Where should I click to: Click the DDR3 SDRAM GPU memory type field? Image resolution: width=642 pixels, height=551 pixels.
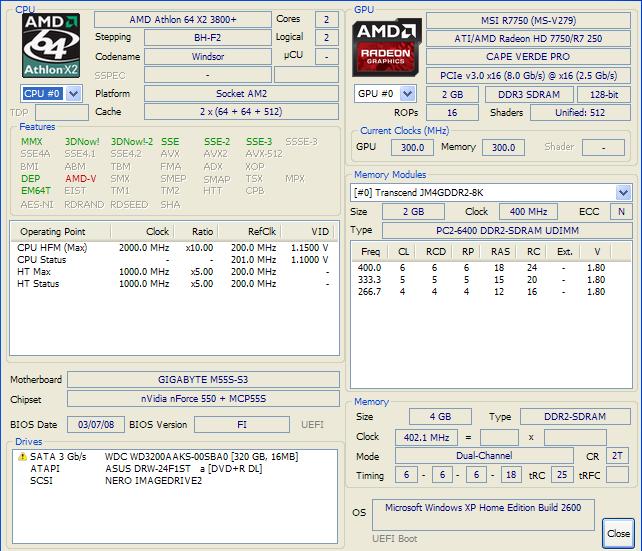529,95
